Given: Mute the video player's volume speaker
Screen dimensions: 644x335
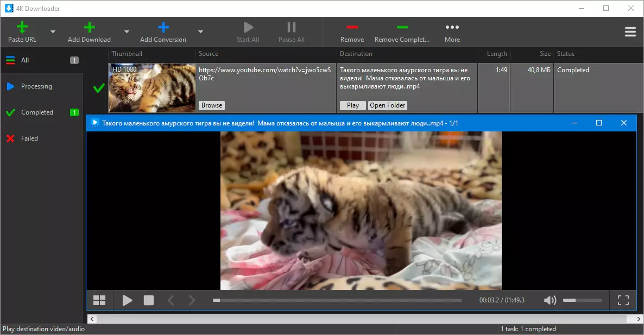Looking at the screenshot, I should point(550,300).
